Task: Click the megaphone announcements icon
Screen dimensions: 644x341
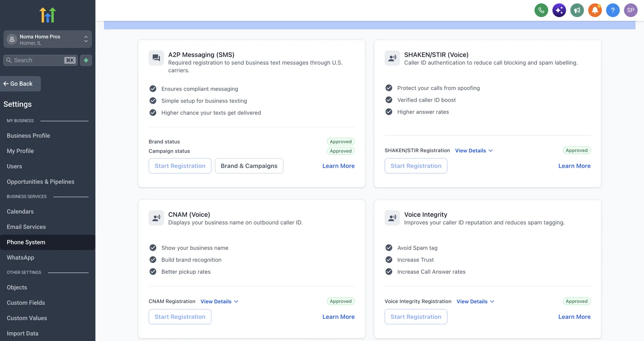Action: point(577,10)
